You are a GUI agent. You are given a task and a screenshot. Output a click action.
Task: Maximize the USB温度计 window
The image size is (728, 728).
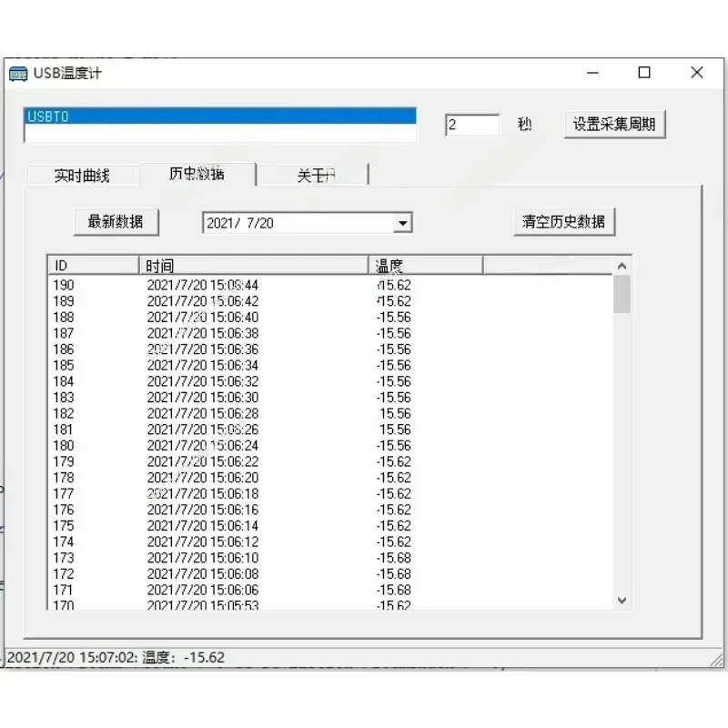point(644,73)
